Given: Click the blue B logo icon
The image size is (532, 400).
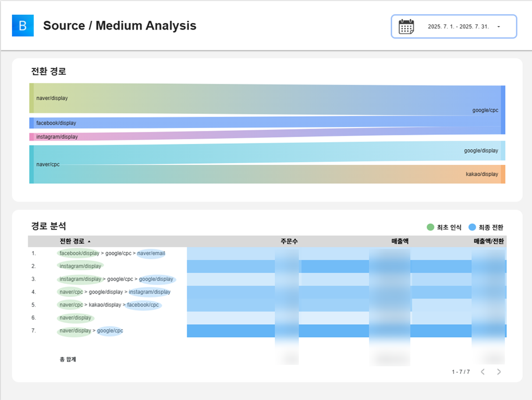Looking at the screenshot, I should [23, 25].
